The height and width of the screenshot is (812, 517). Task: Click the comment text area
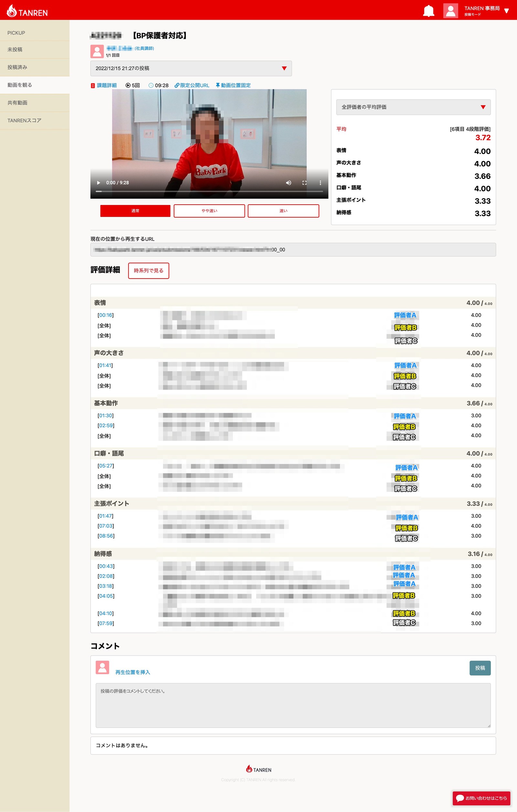(x=293, y=705)
